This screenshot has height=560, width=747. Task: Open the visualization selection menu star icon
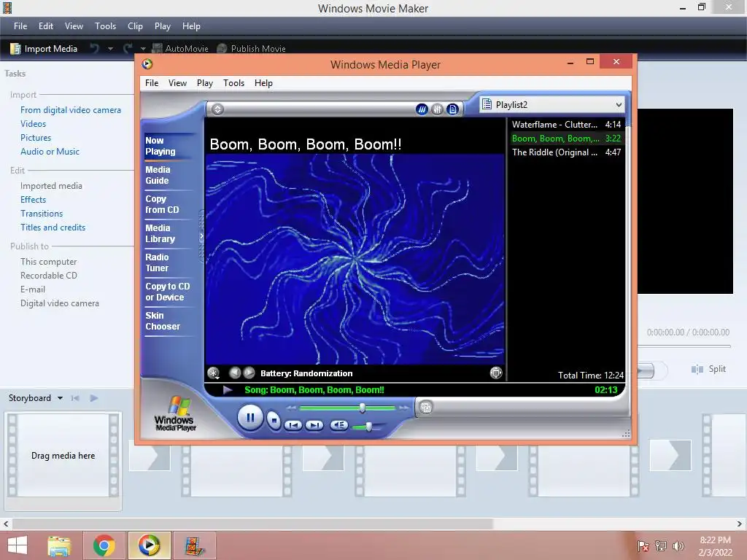coord(214,373)
